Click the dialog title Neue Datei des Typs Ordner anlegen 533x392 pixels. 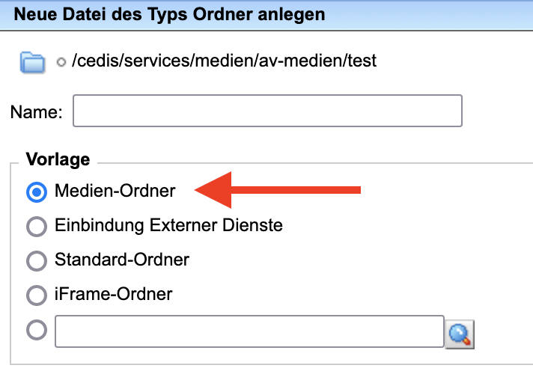click(x=169, y=15)
